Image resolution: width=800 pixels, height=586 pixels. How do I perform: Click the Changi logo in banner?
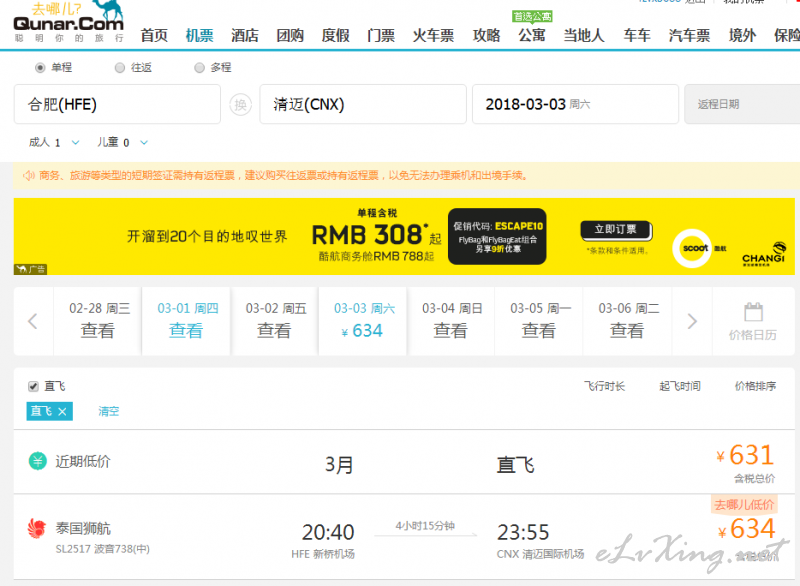763,253
